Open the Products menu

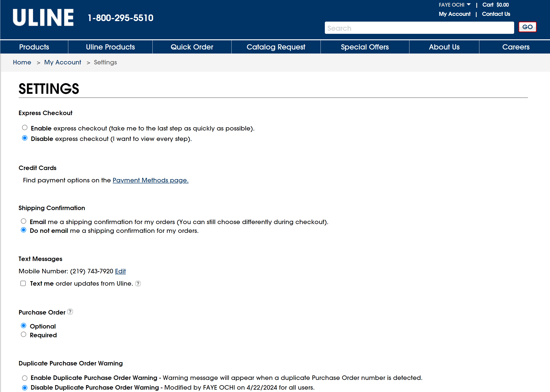[x=34, y=47]
